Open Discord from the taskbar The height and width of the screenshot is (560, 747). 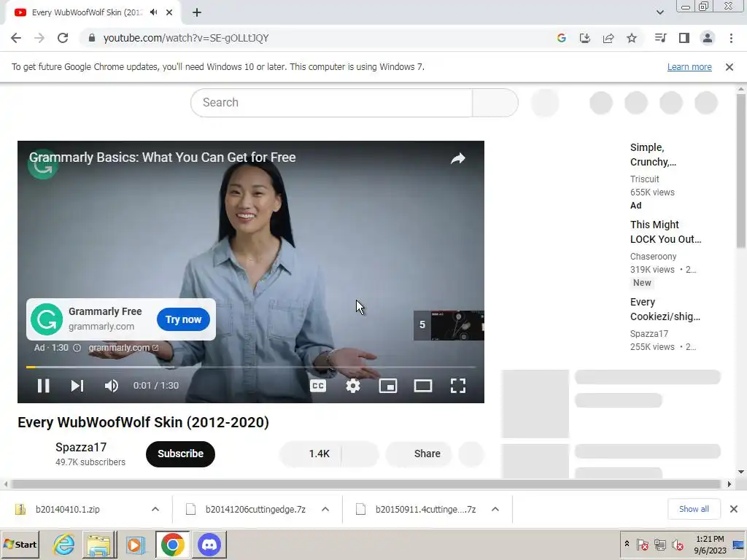[x=209, y=544]
